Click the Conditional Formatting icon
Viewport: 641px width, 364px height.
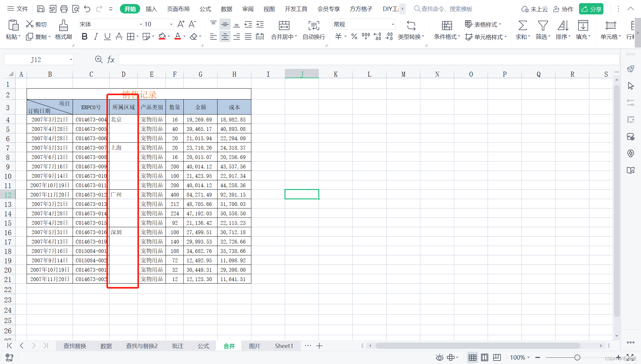447,26
